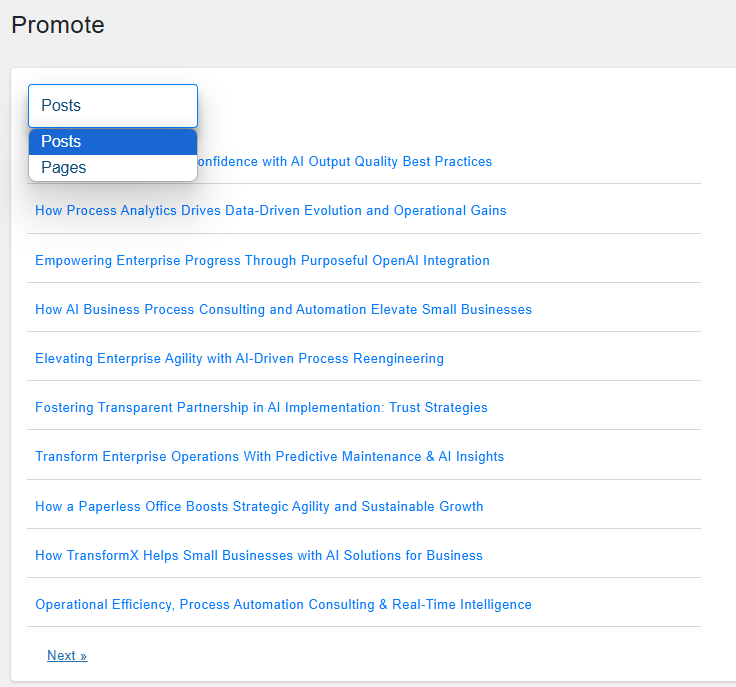Open Empowering Enterprise Progress Through OpenAI Integration
Screen dimensions: 736x687
click(x=262, y=260)
